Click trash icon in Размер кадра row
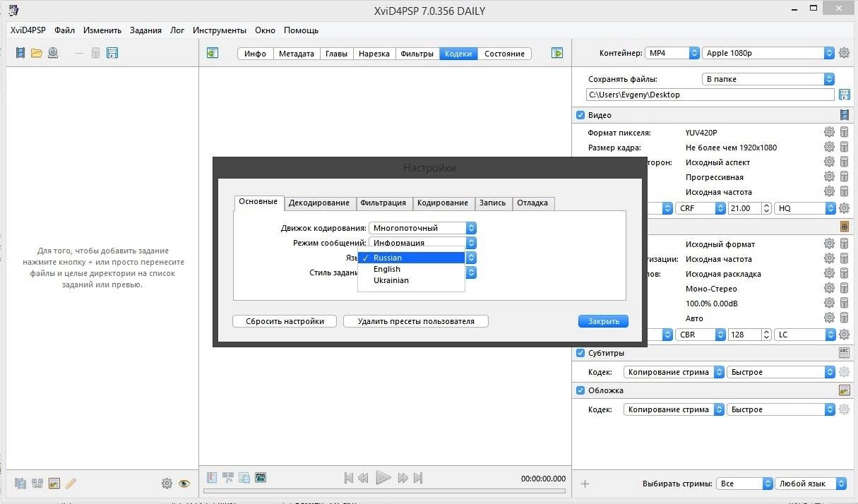Viewport: 858px width, 504px height. (x=844, y=147)
